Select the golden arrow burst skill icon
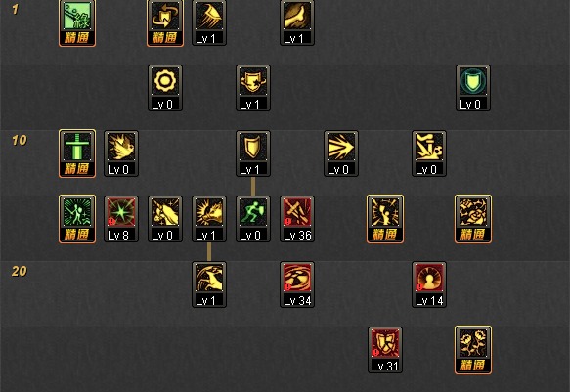The height and width of the screenshot is (392, 570). click(x=341, y=153)
